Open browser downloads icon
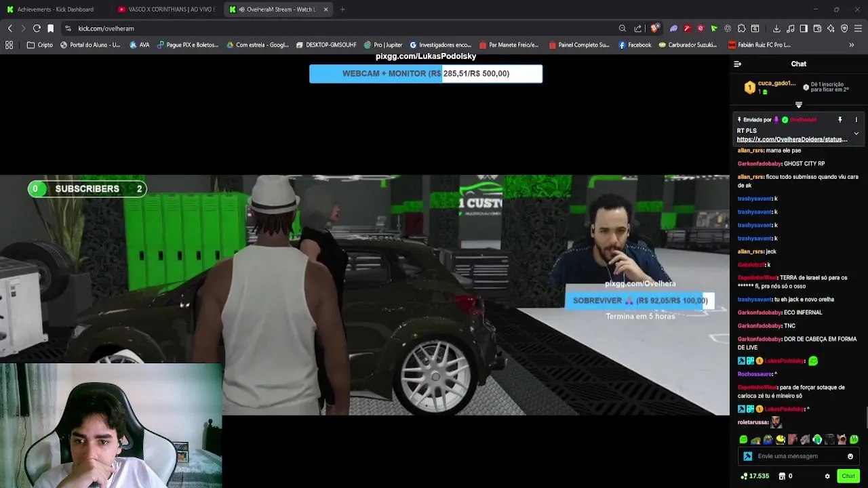This screenshot has width=868, height=488. 776,28
